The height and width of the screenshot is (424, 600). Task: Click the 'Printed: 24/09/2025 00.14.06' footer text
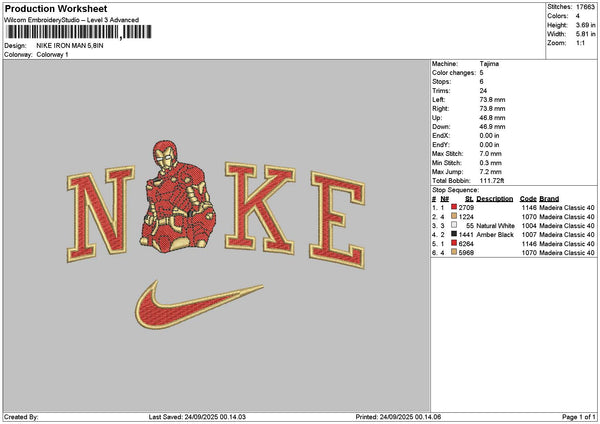tap(398, 417)
